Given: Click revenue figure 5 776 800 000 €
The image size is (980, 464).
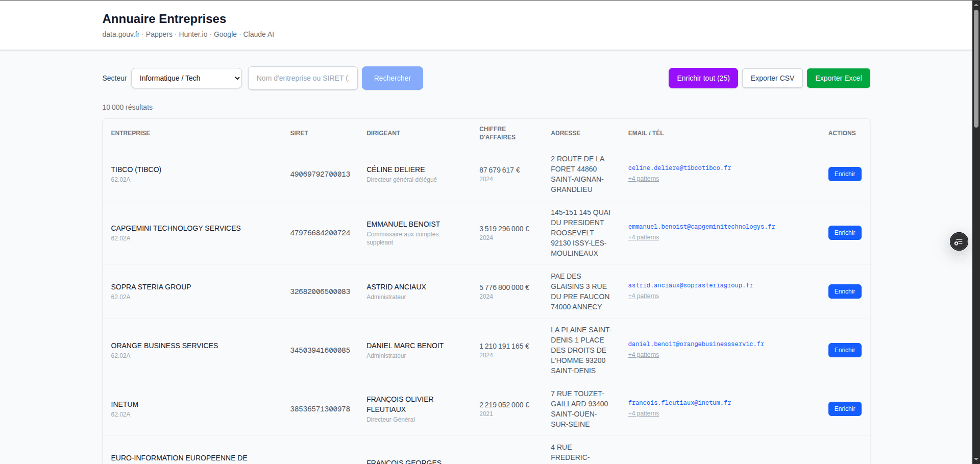Looking at the screenshot, I should pos(504,287).
